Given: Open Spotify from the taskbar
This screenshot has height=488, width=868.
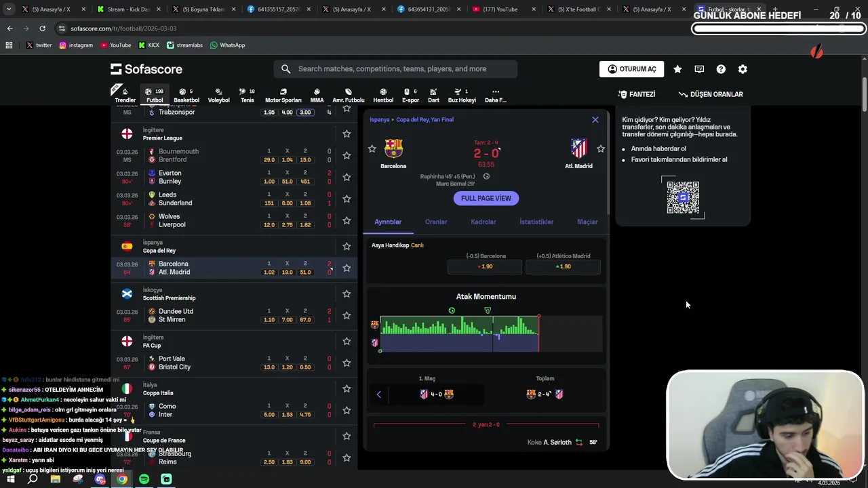Looking at the screenshot, I should 144,479.
